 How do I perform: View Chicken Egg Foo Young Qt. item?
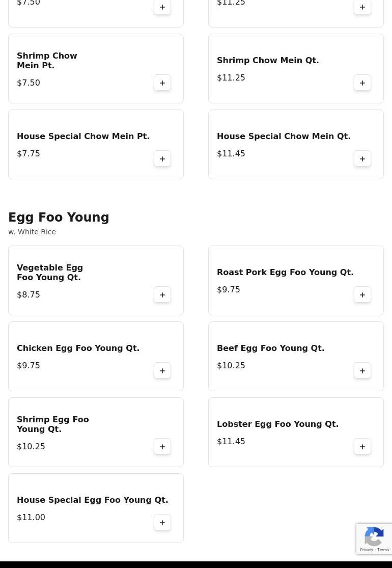tap(78, 348)
